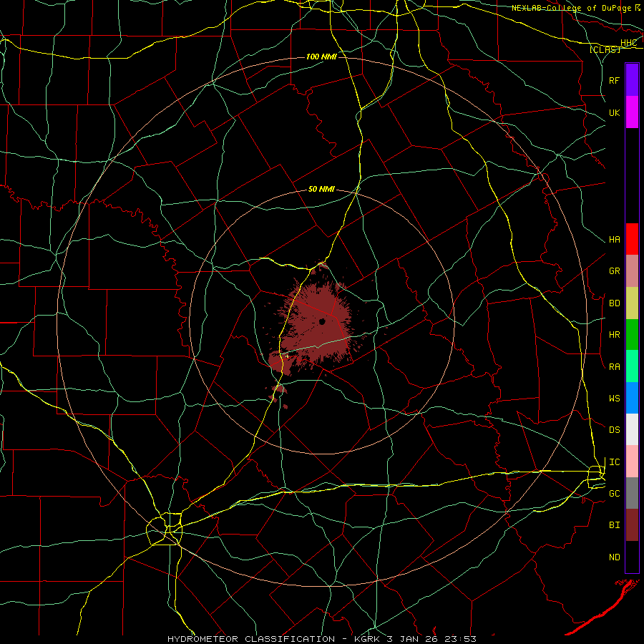The height and width of the screenshot is (644, 644).
Task: Click the 100 NMI range ring label
Action: (321, 57)
